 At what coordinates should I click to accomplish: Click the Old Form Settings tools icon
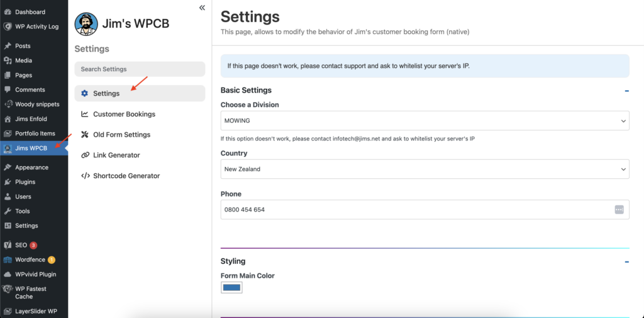pos(85,135)
